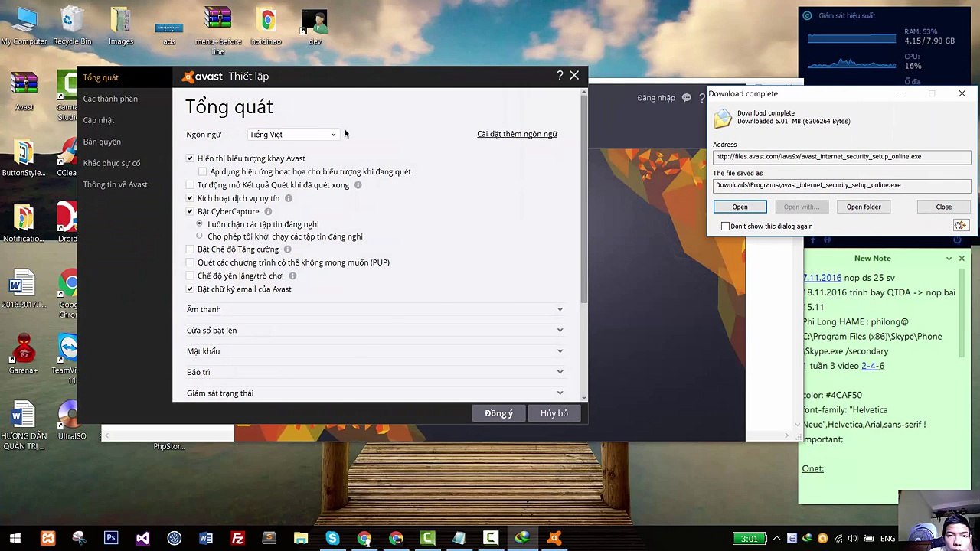Click Open in Download complete dialog
The image size is (980, 551).
tap(740, 207)
